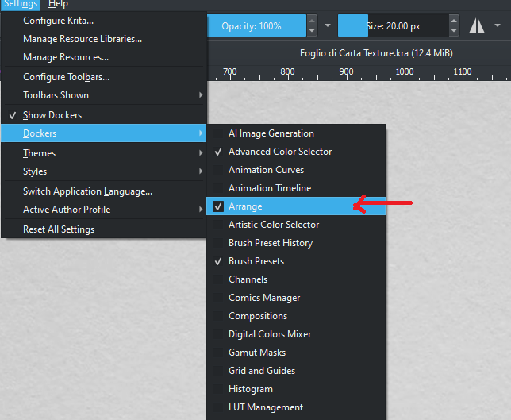Expand the Themes submenu
511x420 pixels.
tap(103, 153)
